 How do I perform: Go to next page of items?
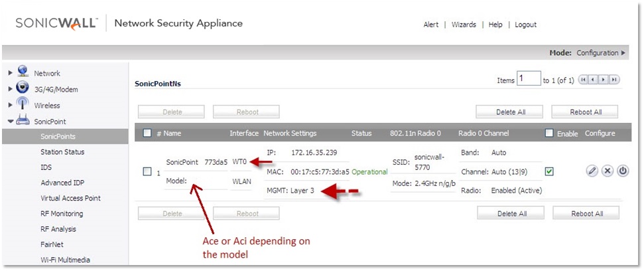pos(604,80)
